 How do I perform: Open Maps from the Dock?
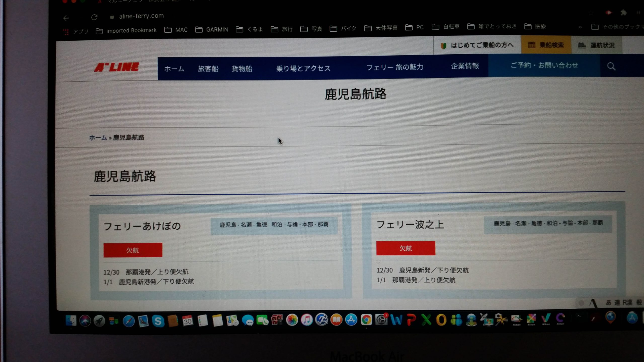coord(232,321)
